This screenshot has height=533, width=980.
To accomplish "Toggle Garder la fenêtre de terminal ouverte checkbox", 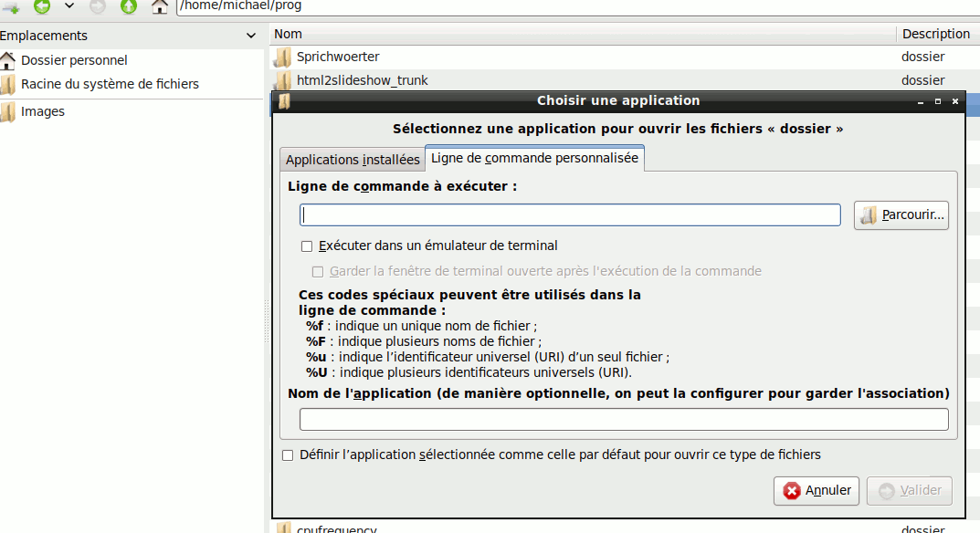I will (x=318, y=272).
